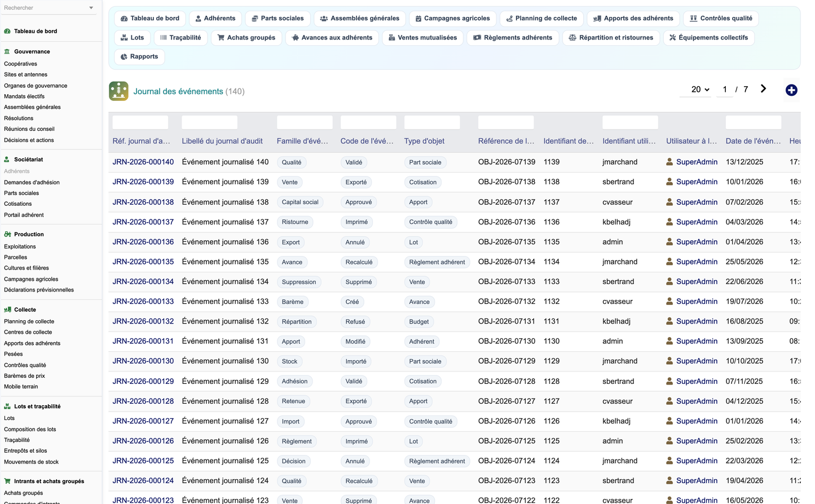The width and height of the screenshot is (815, 504).
Task: Open Demandes d'adhésion sidebar link
Action: [x=32, y=183]
